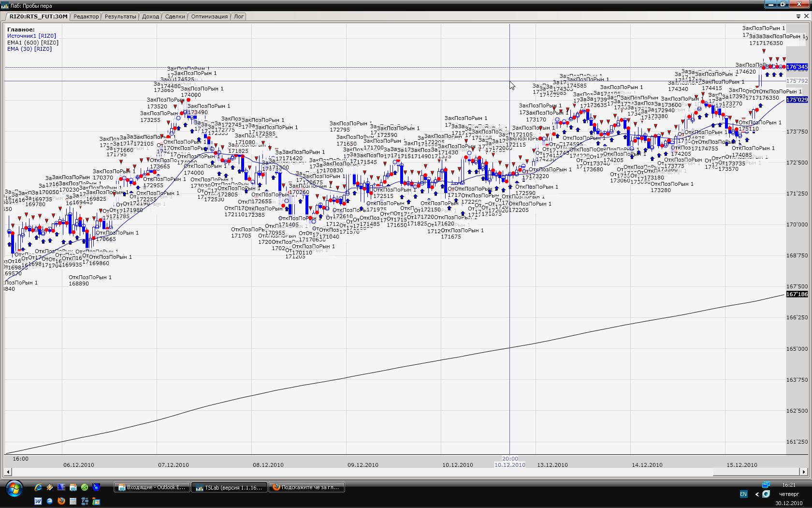Launch Firefox from quick launch

coord(61,501)
